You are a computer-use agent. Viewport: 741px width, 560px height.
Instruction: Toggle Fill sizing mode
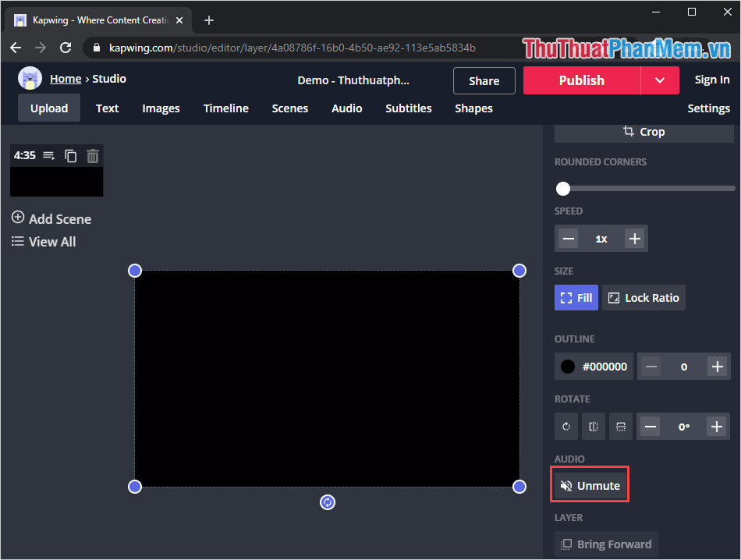pos(576,297)
